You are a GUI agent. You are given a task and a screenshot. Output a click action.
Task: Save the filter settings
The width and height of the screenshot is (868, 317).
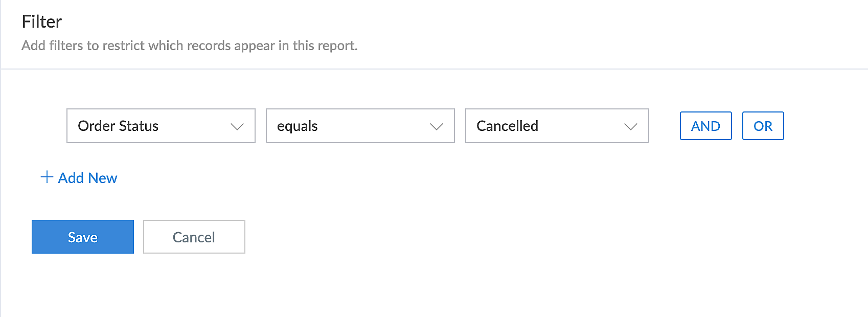click(x=83, y=237)
